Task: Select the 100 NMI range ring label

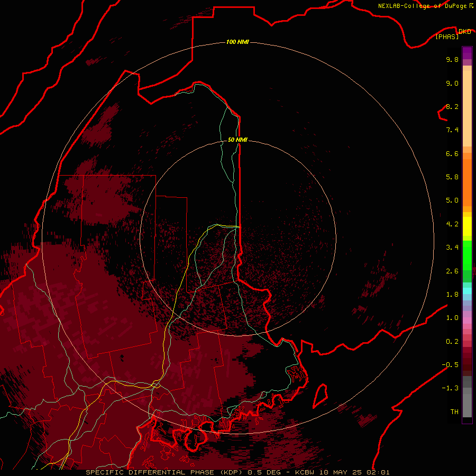Action: coord(237,42)
